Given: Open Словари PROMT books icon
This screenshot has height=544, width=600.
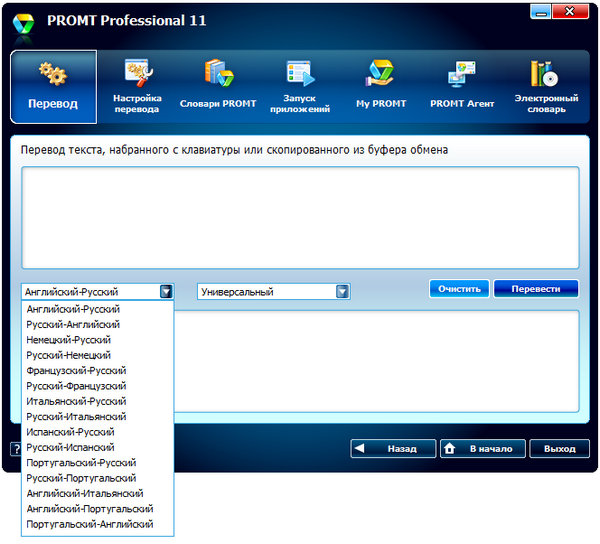Looking at the screenshot, I should pos(218,74).
